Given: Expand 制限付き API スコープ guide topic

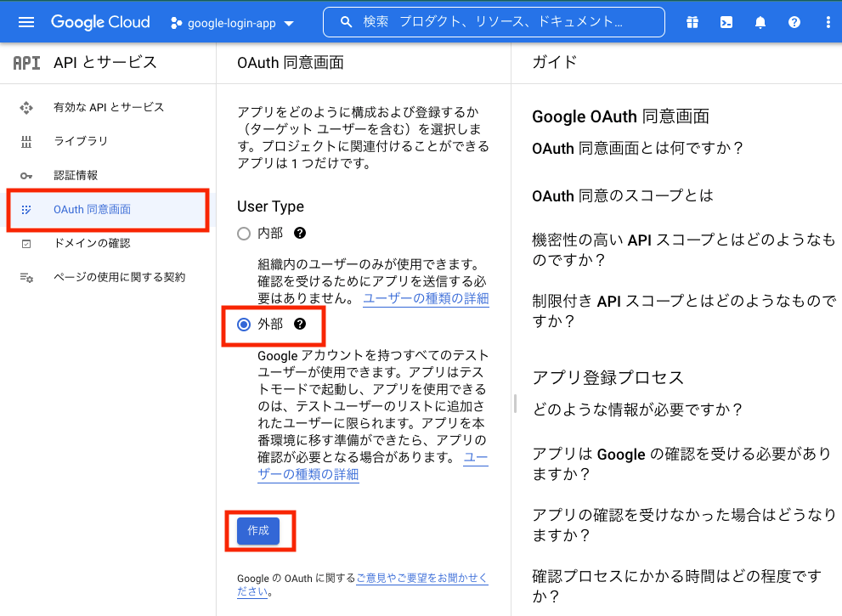Looking at the screenshot, I should 684,311.
